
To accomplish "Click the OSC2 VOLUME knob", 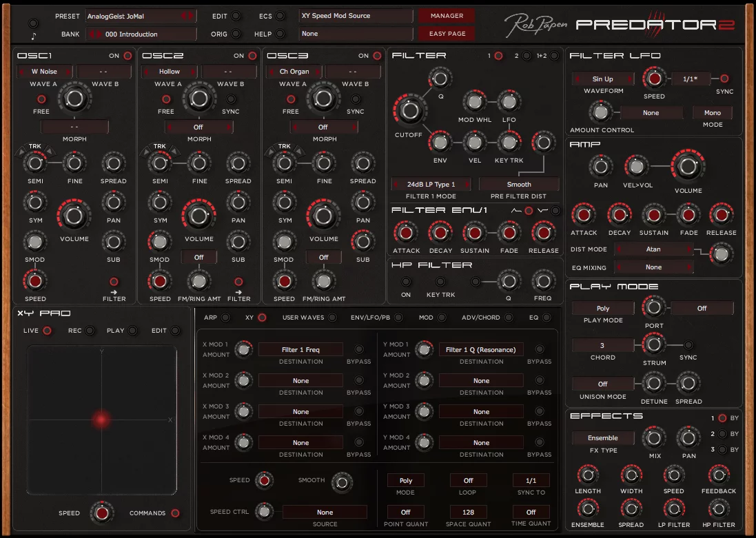I will click(198, 216).
